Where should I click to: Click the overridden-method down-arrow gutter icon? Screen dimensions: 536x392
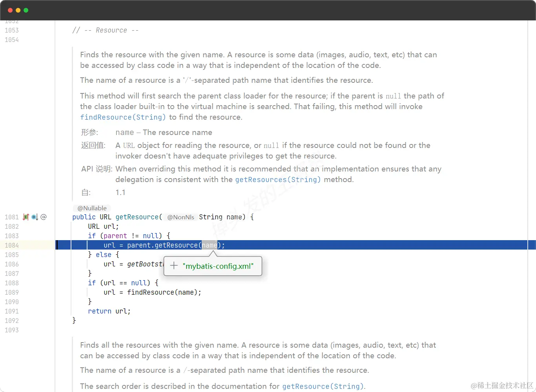(35, 217)
